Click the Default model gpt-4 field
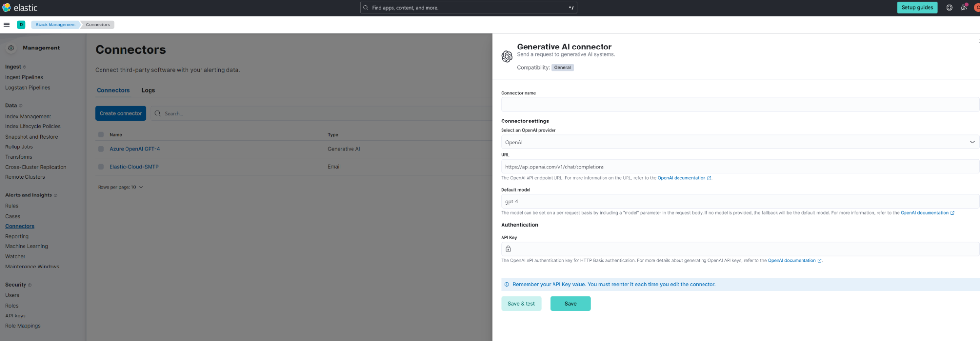The width and height of the screenshot is (980, 341). click(740, 201)
